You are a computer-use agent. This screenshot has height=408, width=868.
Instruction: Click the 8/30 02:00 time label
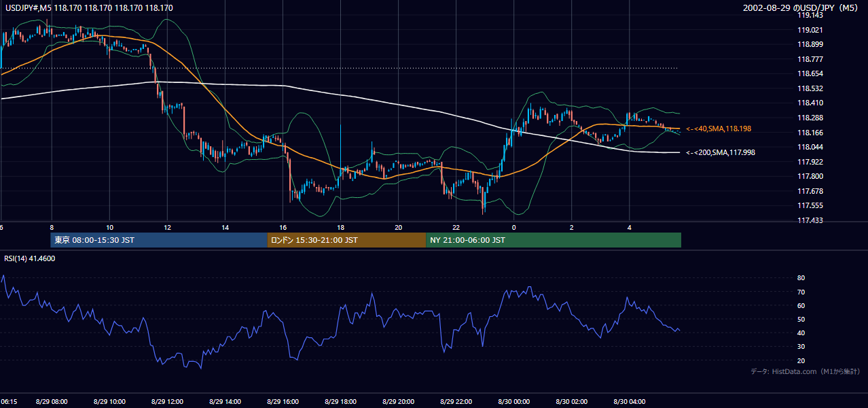pos(571,402)
